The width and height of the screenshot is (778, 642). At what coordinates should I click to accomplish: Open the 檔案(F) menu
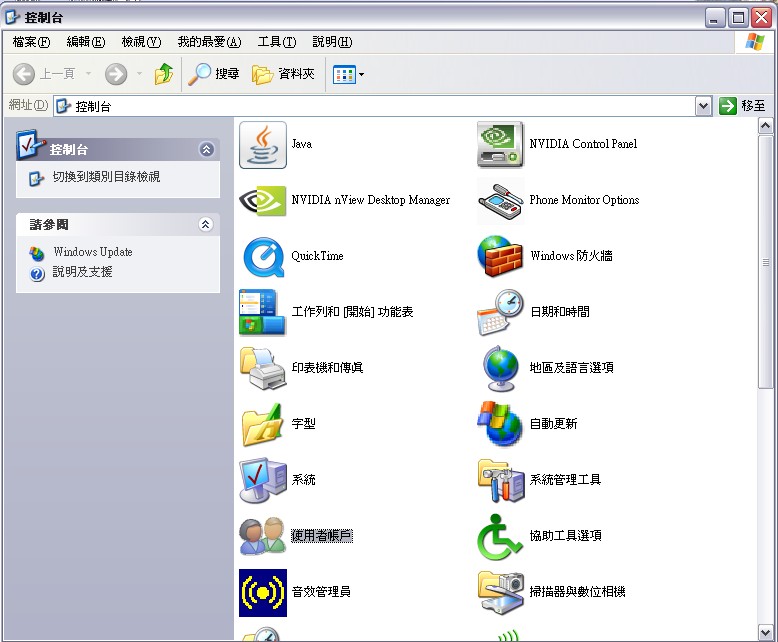tap(31, 42)
